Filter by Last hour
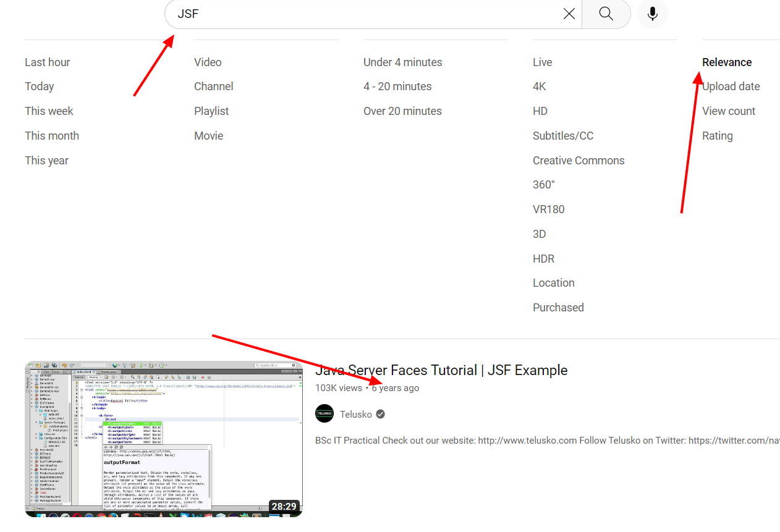This screenshot has width=780, height=532. [48, 62]
